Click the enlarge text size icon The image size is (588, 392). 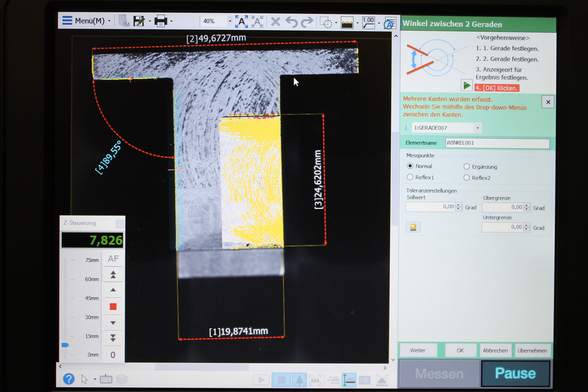[242, 21]
